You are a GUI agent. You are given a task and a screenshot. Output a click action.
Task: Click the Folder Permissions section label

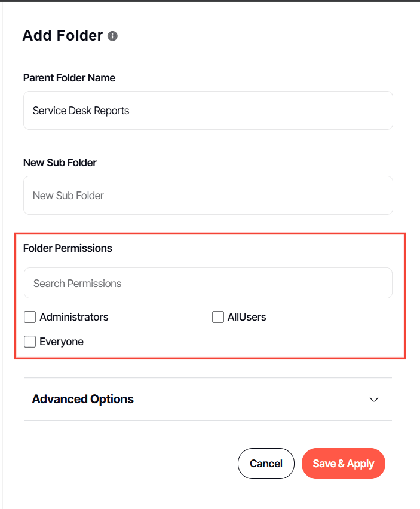tap(68, 248)
